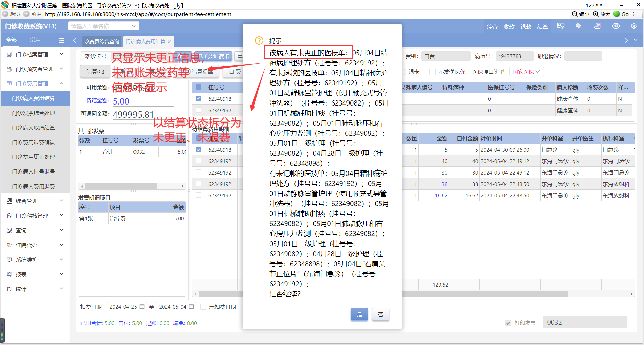Click the 缩小 zoom-out magnifier icon

pos(575,14)
